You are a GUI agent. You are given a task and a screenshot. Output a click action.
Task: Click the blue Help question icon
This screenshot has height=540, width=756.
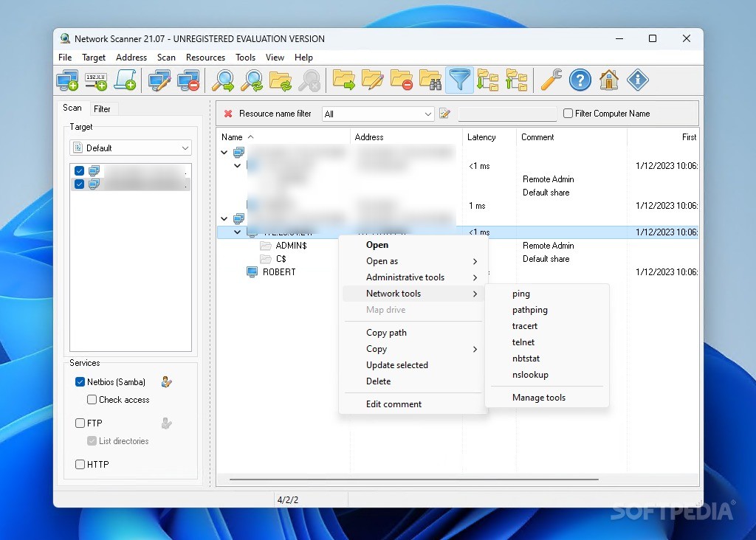(x=580, y=80)
